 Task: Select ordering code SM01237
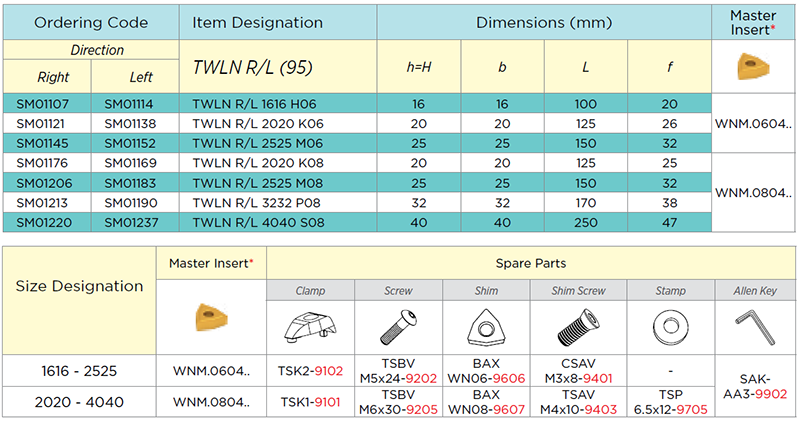[131, 223]
